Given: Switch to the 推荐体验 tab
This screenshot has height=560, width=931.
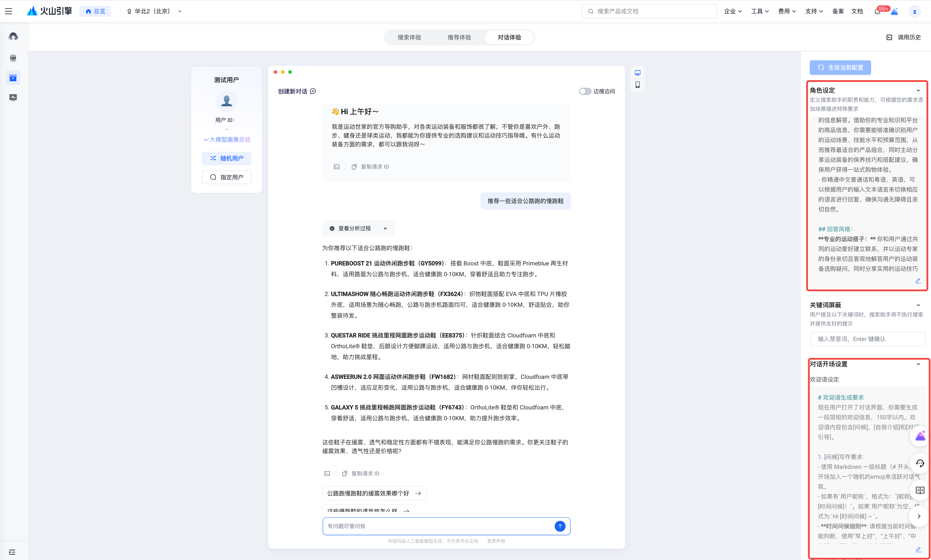Looking at the screenshot, I should pos(459,37).
